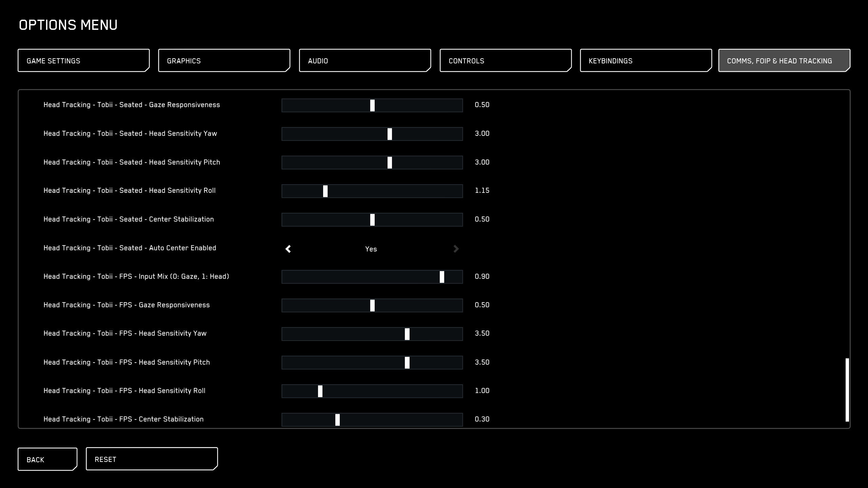Select the Keybindings tab
The height and width of the screenshot is (488, 868).
click(x=646, y=60)
